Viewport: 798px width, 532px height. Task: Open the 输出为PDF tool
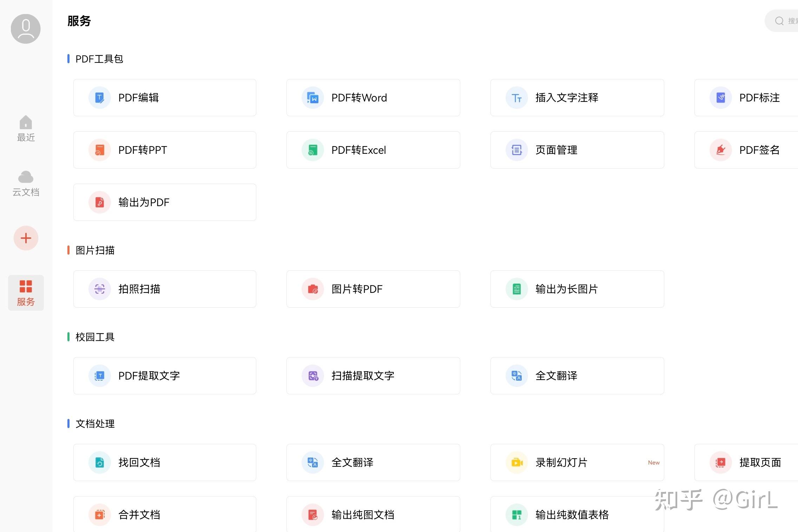[x=164, y=202]
